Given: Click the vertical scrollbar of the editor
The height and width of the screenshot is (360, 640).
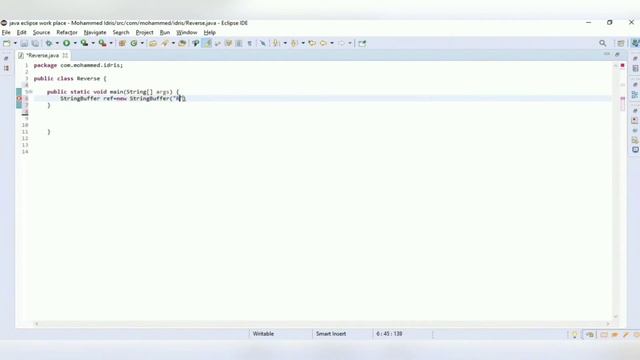Looking at the screenshot, I should [616, 191].
